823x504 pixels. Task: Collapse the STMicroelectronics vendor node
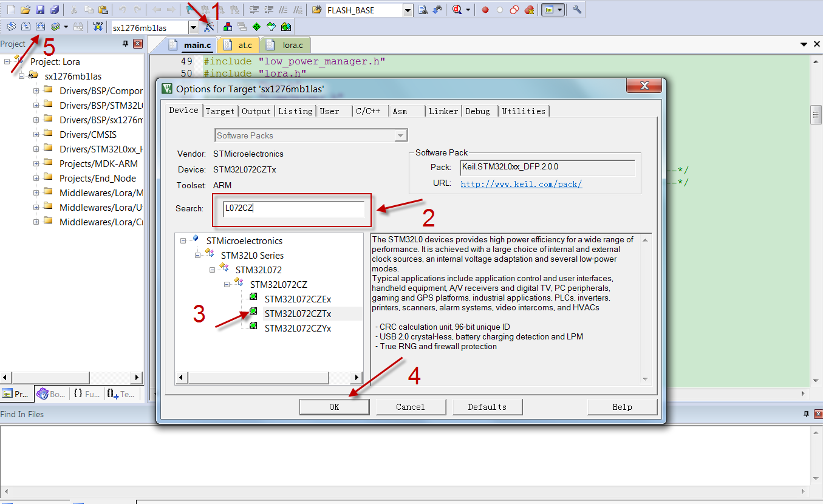[183, 240]
